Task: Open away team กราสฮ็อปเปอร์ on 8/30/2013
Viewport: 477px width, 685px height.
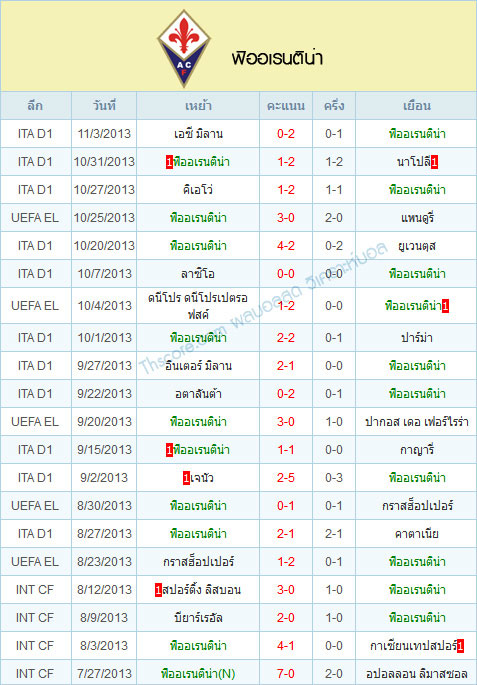Action: click(417, 505)
